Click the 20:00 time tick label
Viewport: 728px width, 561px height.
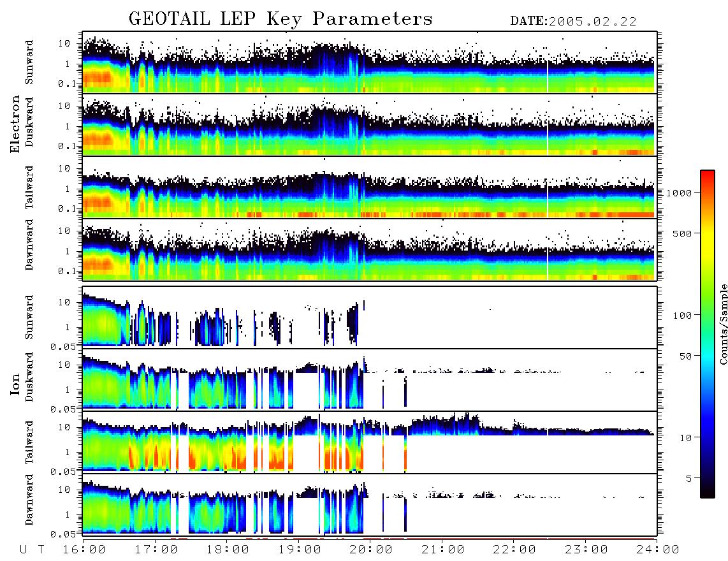(x=371, y=550)
